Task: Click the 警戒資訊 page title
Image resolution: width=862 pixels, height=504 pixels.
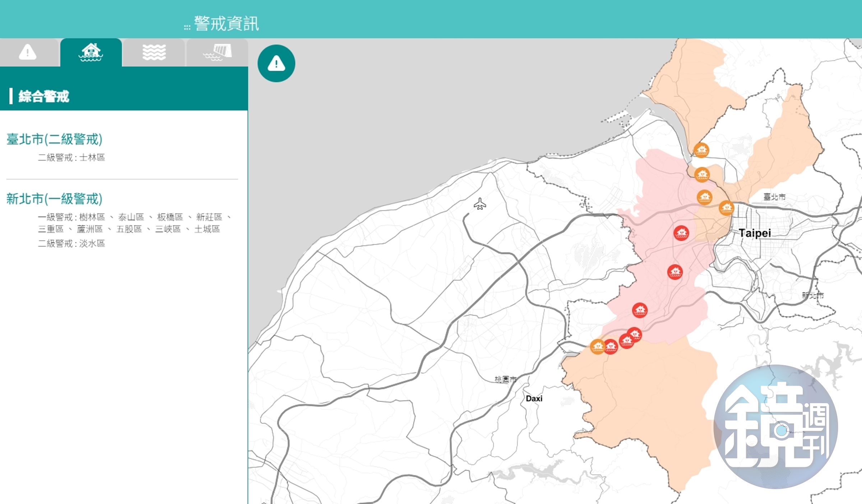Action: pyautogui.click(x=226, y=24)
